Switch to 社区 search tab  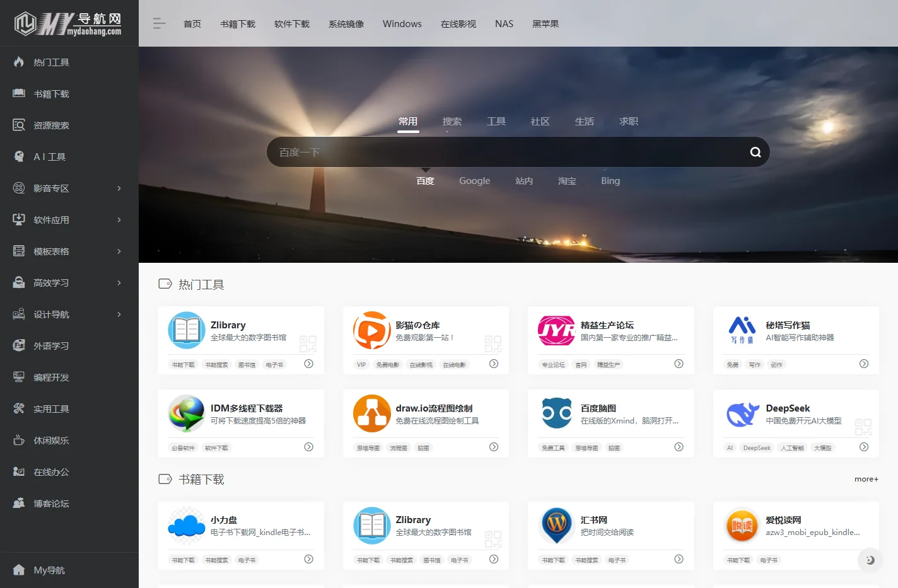tap(540, 122)
